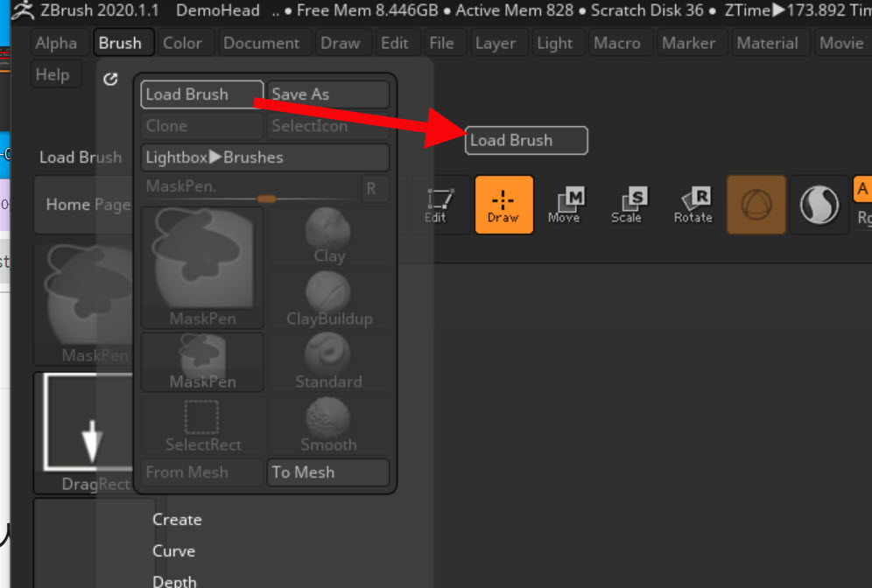Image resolution: width=872 pixels, height=588 pixels.
Task: Select the SelectRect brush icon
Action: 202,426
